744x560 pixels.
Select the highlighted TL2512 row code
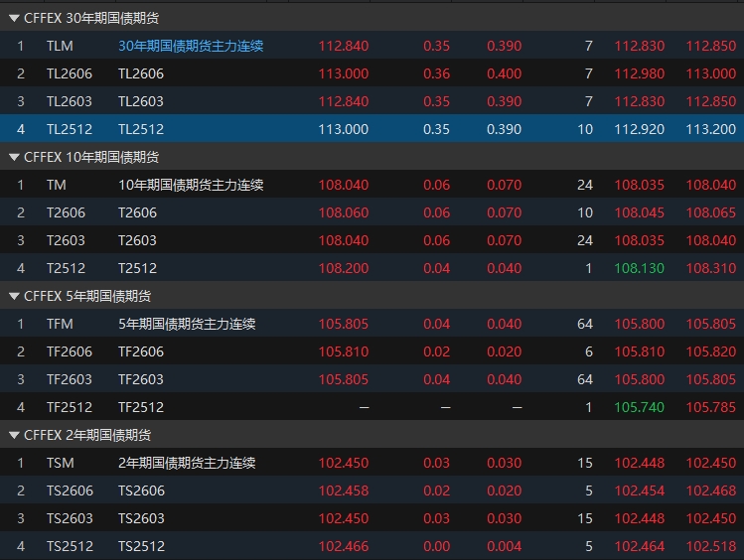[x=70, y=129]
